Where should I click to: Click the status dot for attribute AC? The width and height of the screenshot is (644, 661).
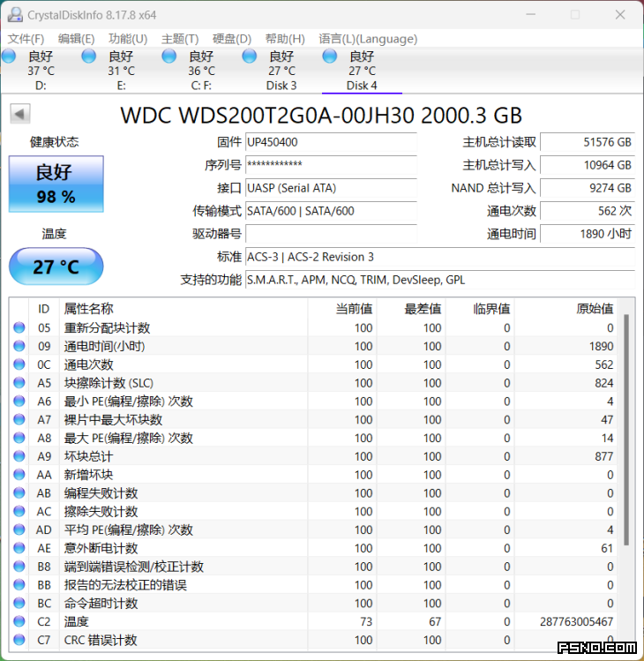[19, 510]
